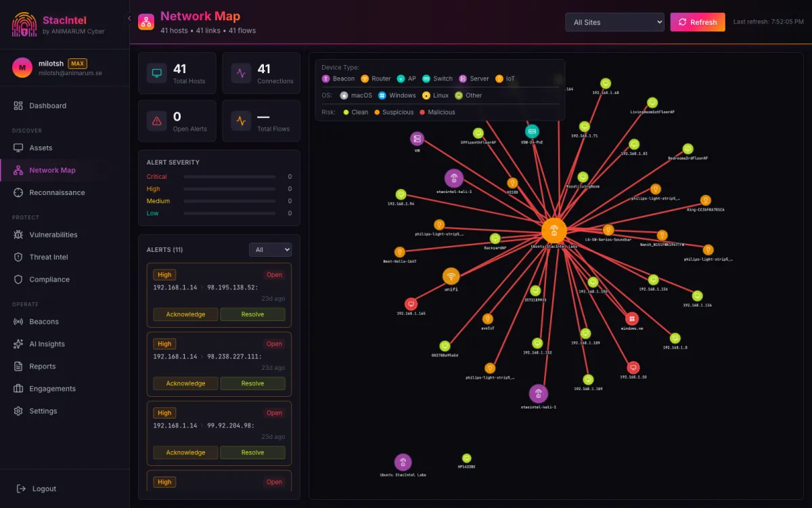812x508 pixels.
Task: Open the All Sites dropdown
Action: coord(615,22)
